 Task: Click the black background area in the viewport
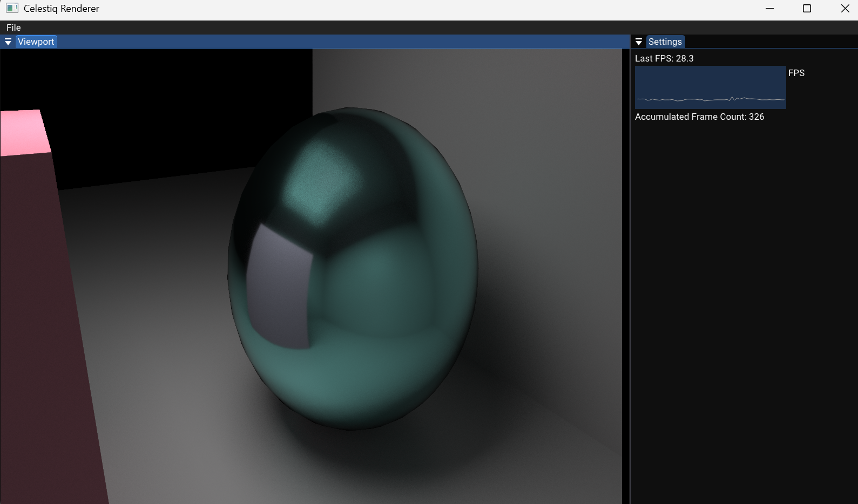(x=162, y=108)
